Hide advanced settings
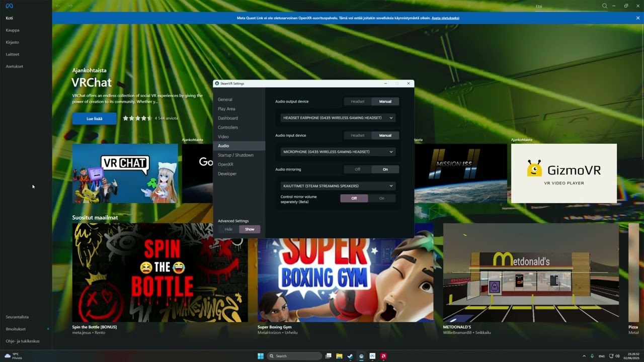The height and width of the screenshot is (362, 644). pyautogui.click(x=228, y=229)
